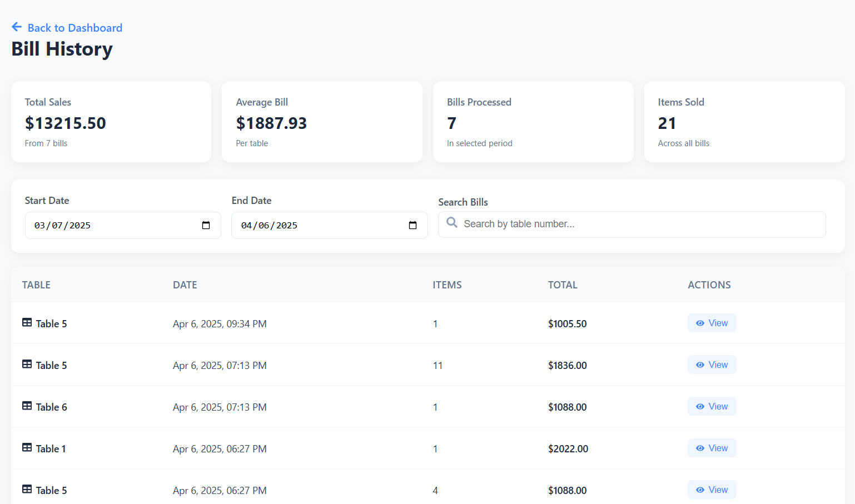Click the End Date input field
The height and width of the screenshot is (504, 855).
click(x=317, y=226)
